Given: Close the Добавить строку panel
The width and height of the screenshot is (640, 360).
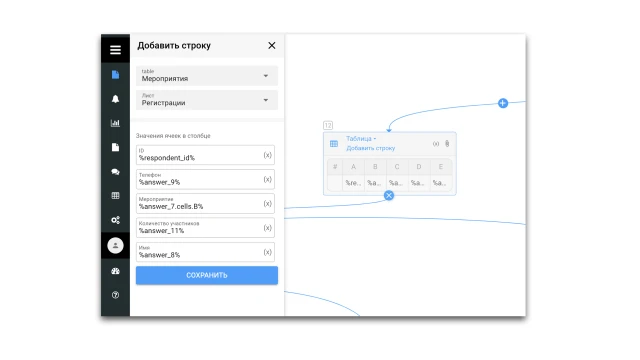Looking at the screenshot, I should 272,46.
